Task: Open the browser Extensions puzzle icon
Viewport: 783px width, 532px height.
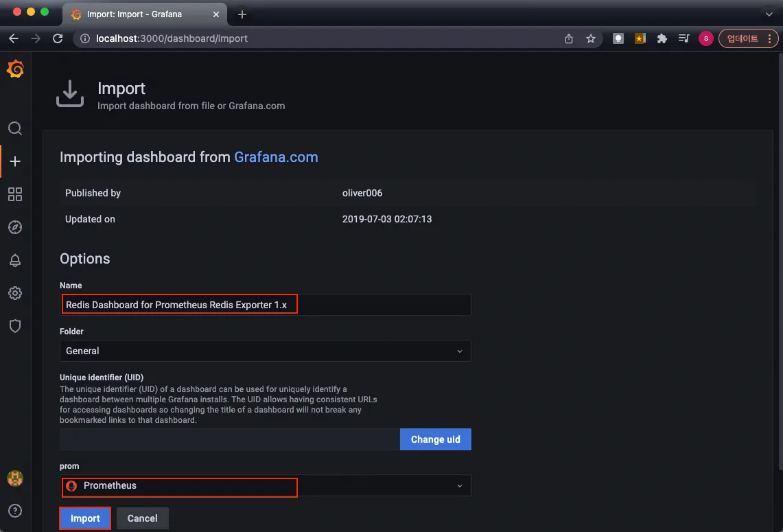Action: [x=662, y=38]
